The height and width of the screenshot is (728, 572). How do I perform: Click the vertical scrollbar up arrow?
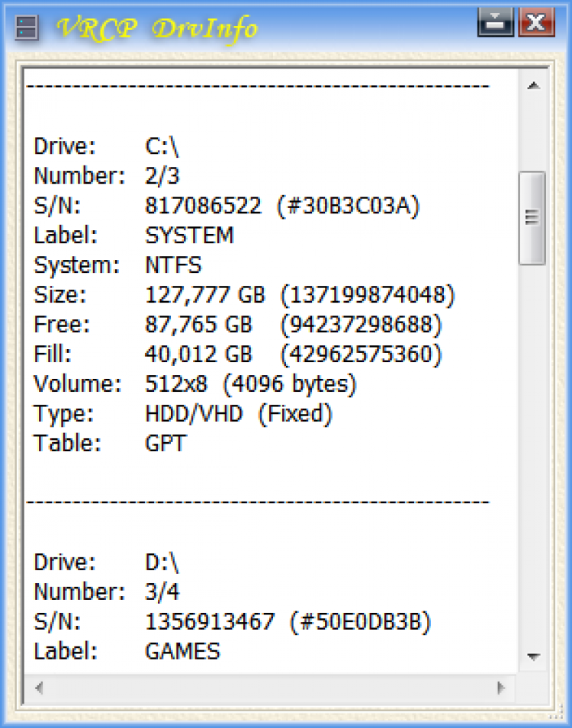point(533,85)
